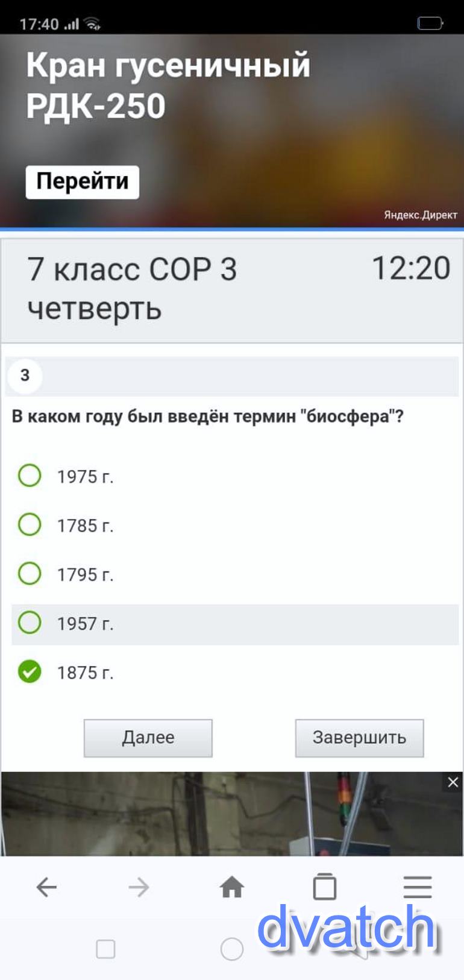Click the question number 3 badge
The image size is (464, 980).
point(25,375)
